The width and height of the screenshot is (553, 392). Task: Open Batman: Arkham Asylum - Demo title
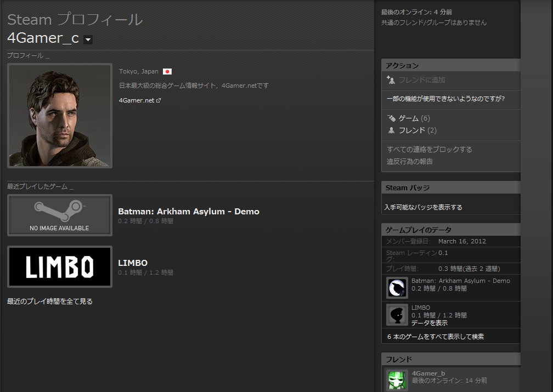coord(189,212)
